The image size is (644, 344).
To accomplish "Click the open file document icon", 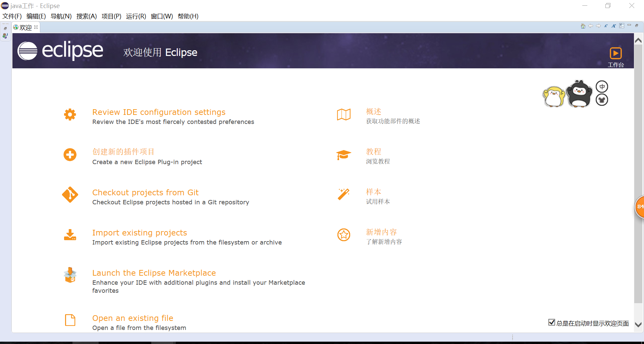I will point(70,320).
